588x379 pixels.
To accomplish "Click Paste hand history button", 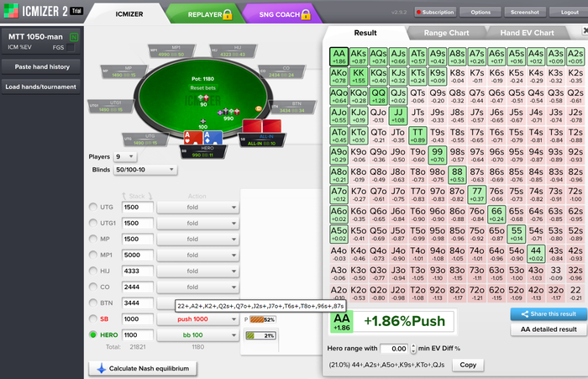I will [41, 66].
